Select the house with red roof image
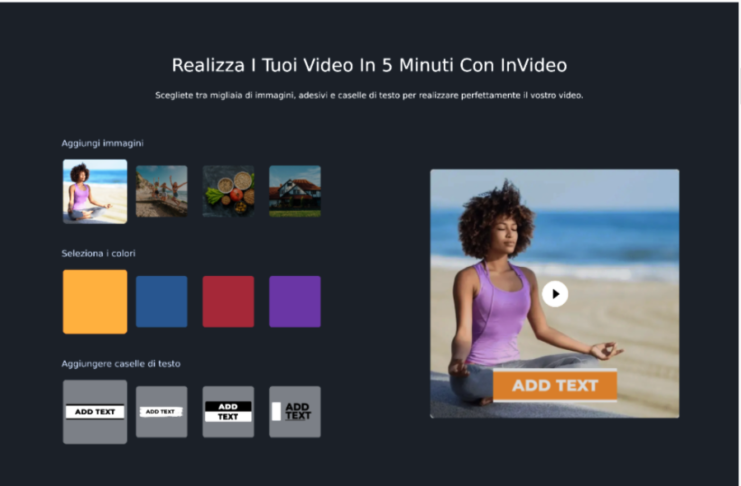Image resolution: width=741 pixels, height=486 pixels. [295, 191]
